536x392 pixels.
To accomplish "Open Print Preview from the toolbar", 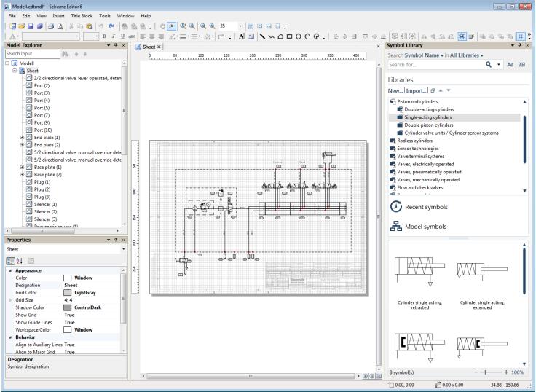I will [x=60, y=26].
